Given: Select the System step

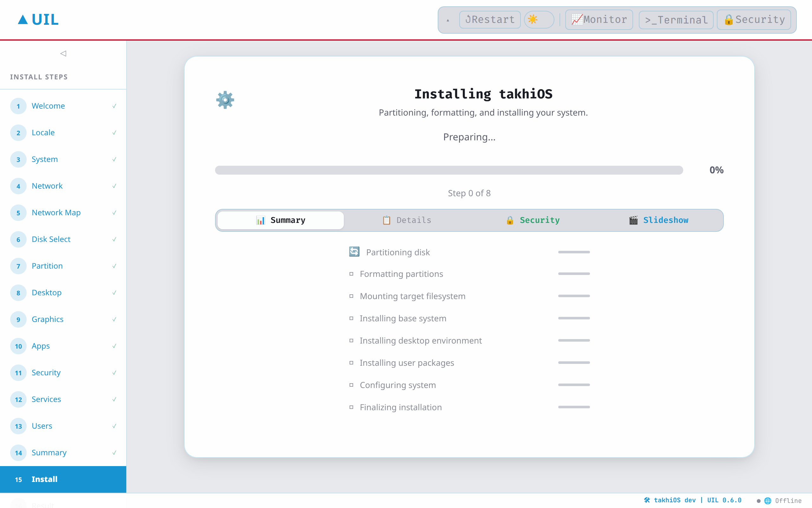Looking at the screenshot, I should point(63,159).
